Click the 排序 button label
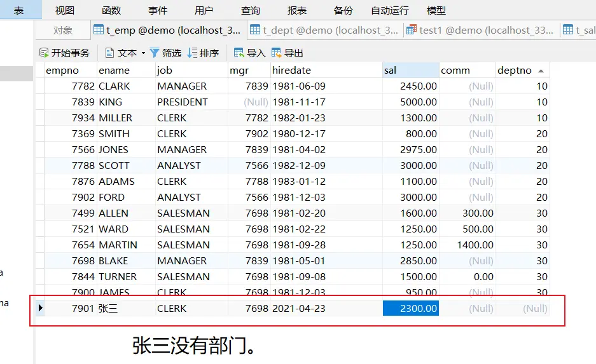 (209, 53)
